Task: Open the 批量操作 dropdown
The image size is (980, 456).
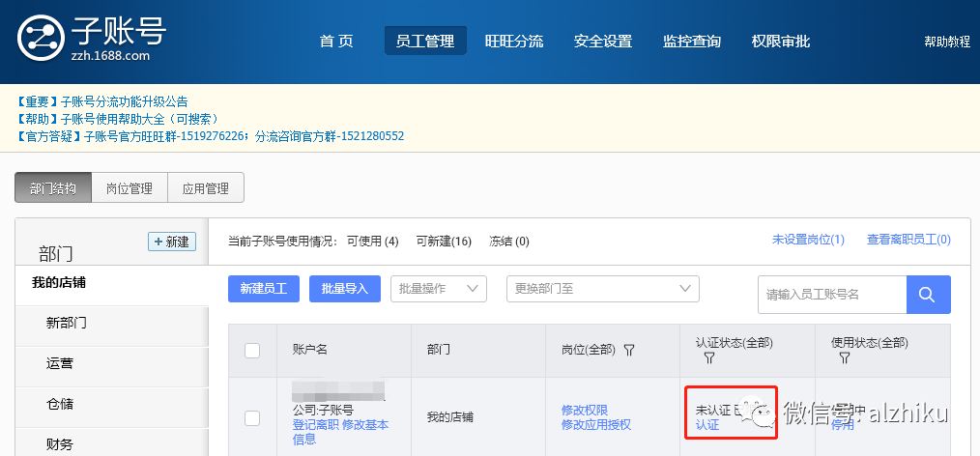Action: [x=439, y=289]
